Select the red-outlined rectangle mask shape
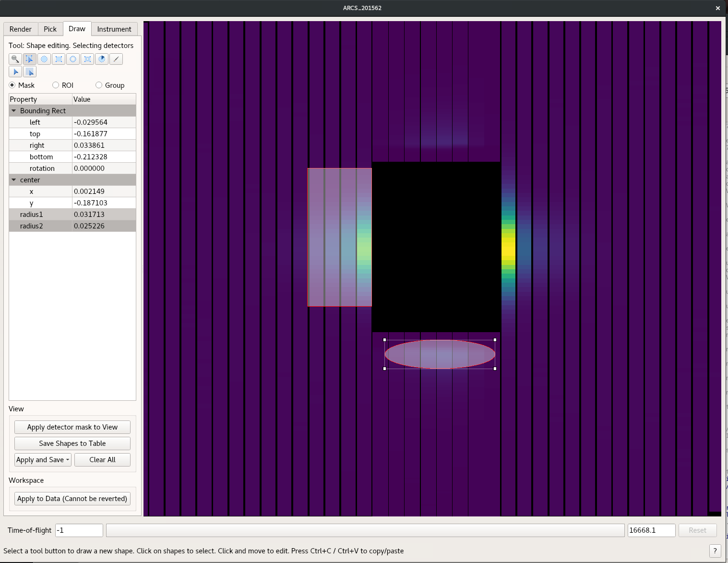Viewport: 728px width, 563px height. click(340, 237)
